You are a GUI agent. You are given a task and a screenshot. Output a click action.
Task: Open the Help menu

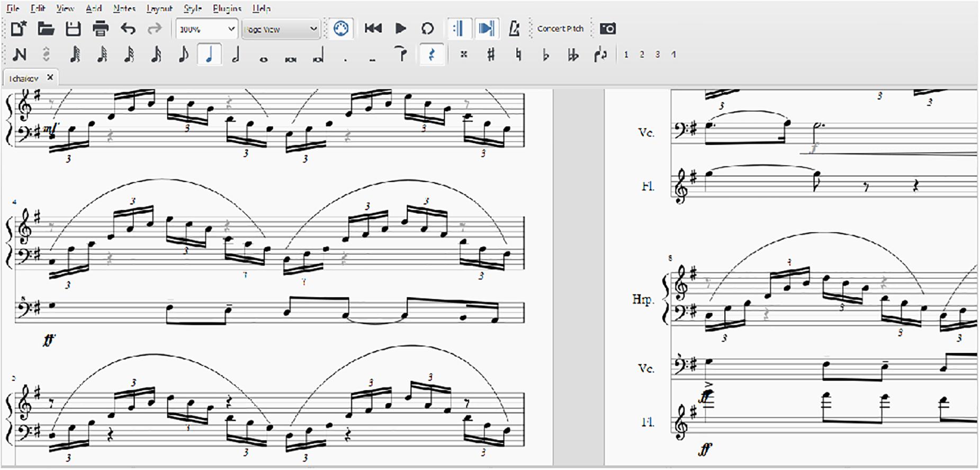point(262,8)
